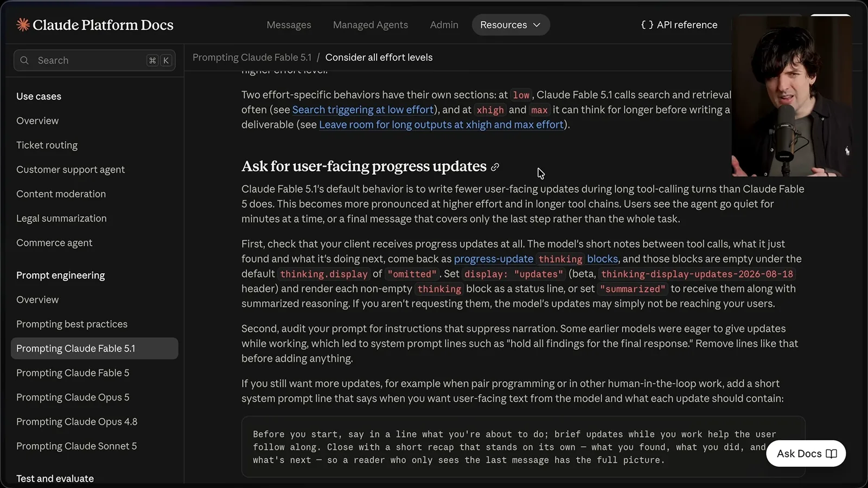This screenshot has height=488, width=868.
Task: Open Legal summarization page
Action: [x=61, y=219]
